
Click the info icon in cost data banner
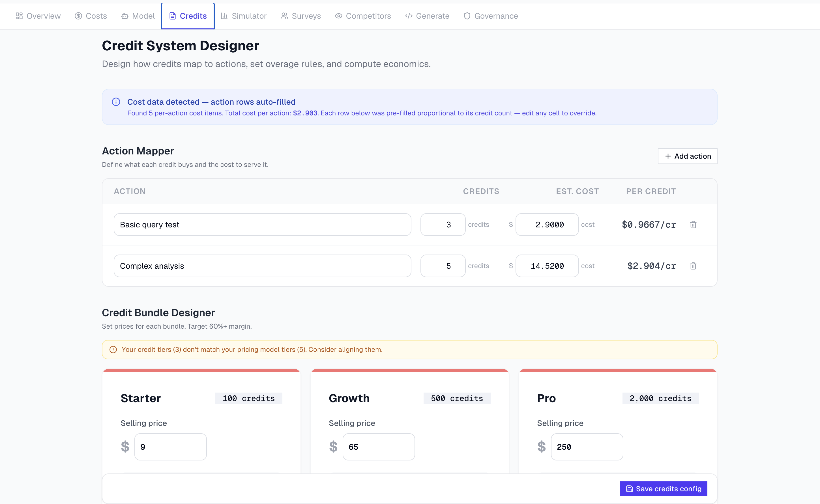pos(116,102)
